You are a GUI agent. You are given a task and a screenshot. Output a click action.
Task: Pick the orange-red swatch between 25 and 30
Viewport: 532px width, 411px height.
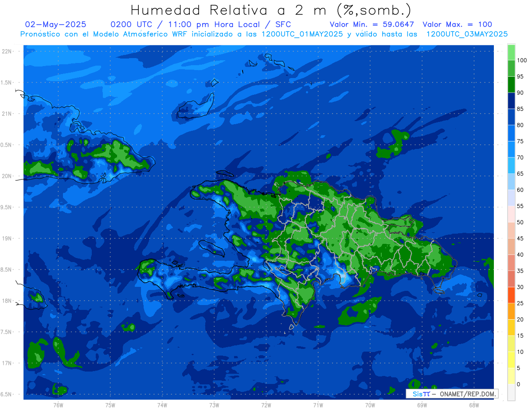(511, 295)
